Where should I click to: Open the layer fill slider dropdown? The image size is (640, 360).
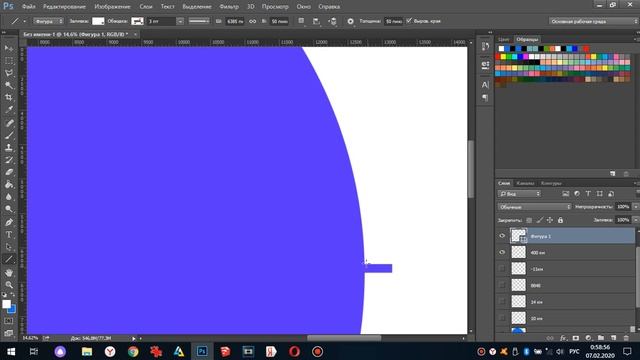[x=636, y=220]
